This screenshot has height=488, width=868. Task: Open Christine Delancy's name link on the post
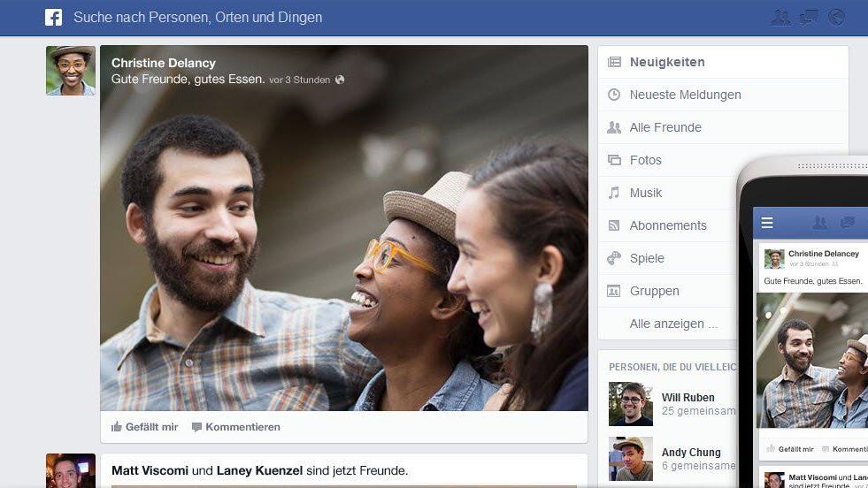coord(164,63)
